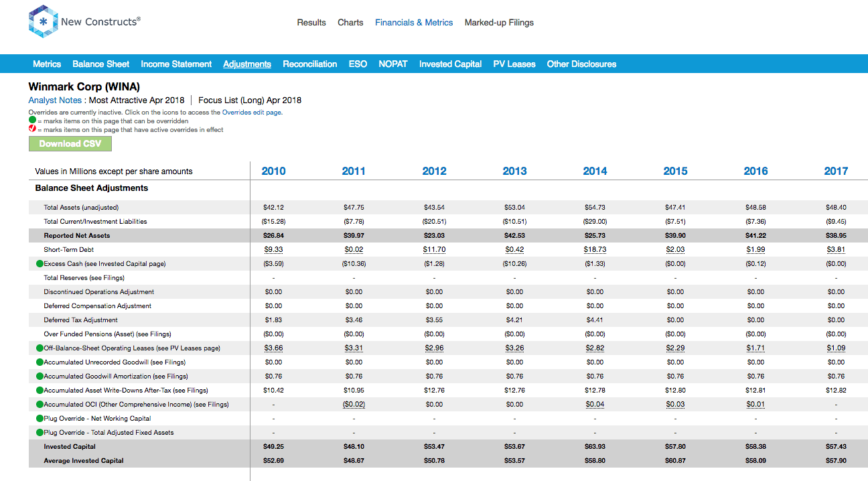Click Short-Term Debt value $0.42
868x481 pixels.
pos(514,250)
